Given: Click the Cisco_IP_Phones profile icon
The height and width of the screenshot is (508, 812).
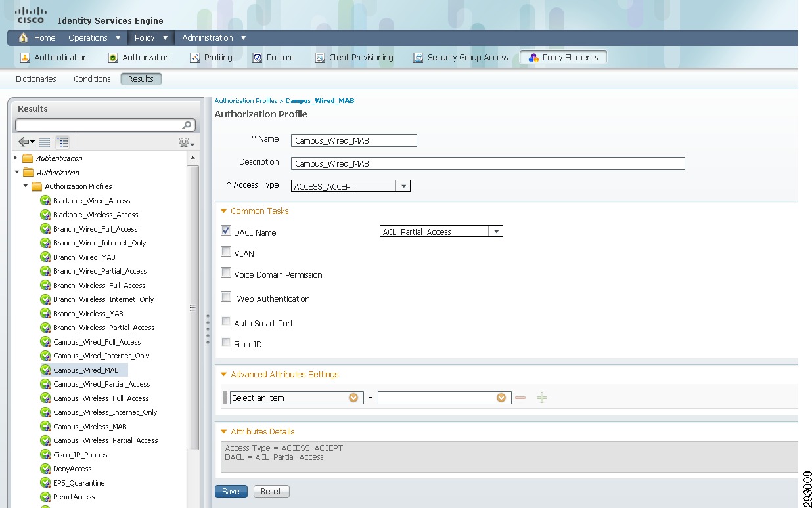Looking at the screenshot, I should (x=45, y=455).
